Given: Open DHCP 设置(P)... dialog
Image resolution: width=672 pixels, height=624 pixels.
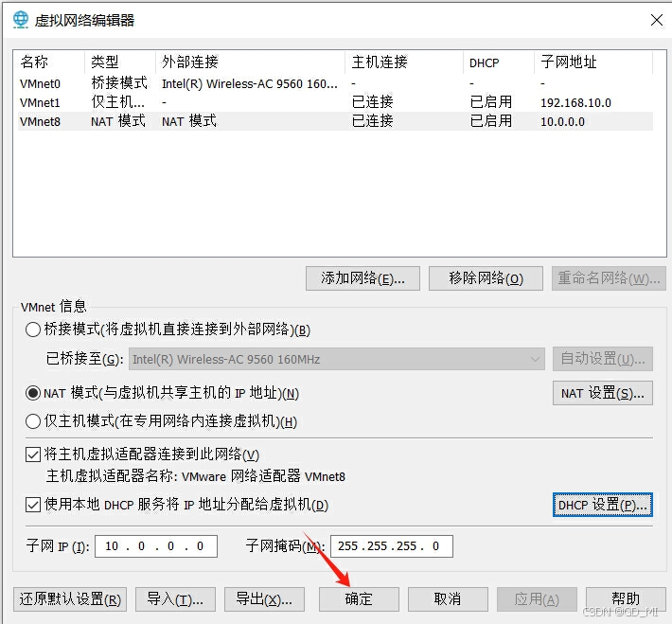Looking at the screenshot, I should point(603,505).
